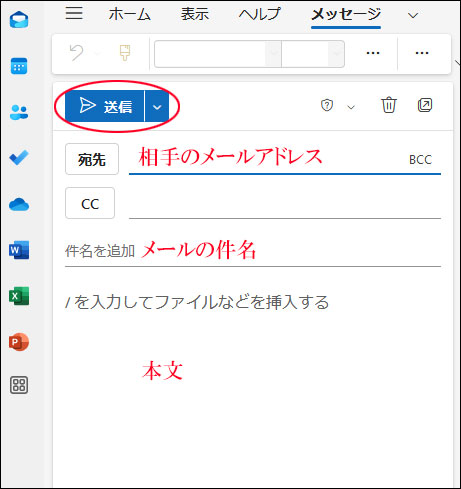Open the Mail app in sidebar
The height and width of the screenshot is (489, 461).
click(x=19, y=20)
